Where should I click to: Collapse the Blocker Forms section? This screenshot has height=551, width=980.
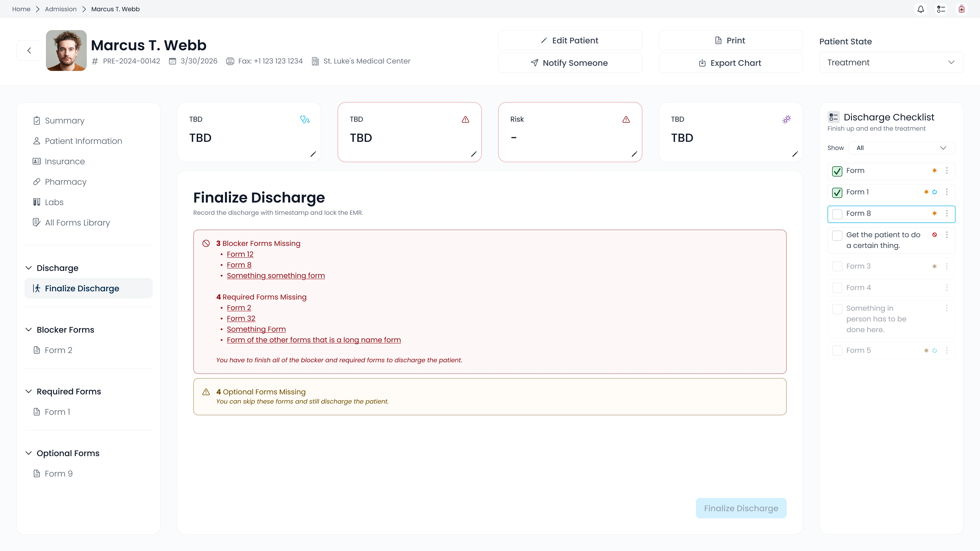point(29,330)
